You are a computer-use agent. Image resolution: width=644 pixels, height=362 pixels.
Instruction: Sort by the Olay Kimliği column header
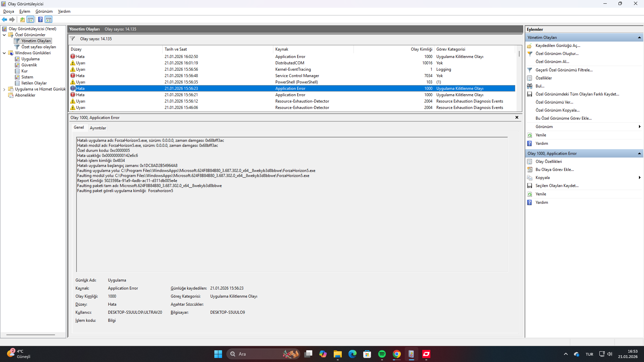[x=394, y=49]
